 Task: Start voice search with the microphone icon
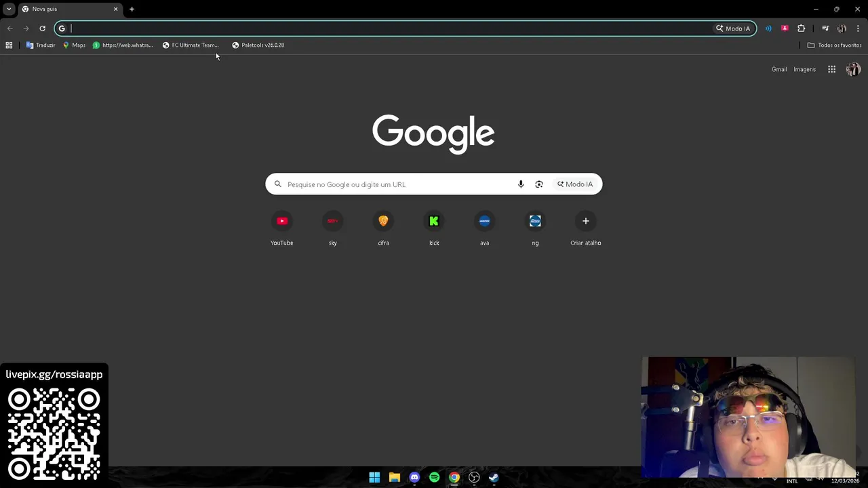pyautogui.click(x=521, y=184)
